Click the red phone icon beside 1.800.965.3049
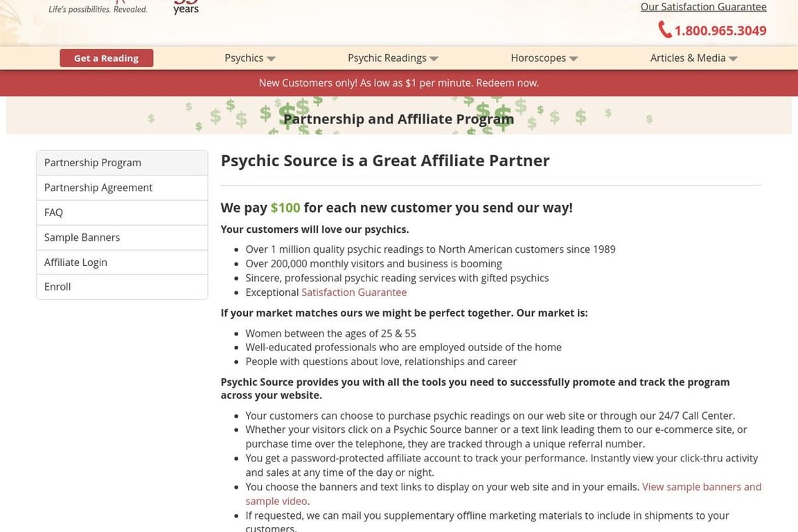The height and width of the screenshot is (532, 798). pos(665,30)
